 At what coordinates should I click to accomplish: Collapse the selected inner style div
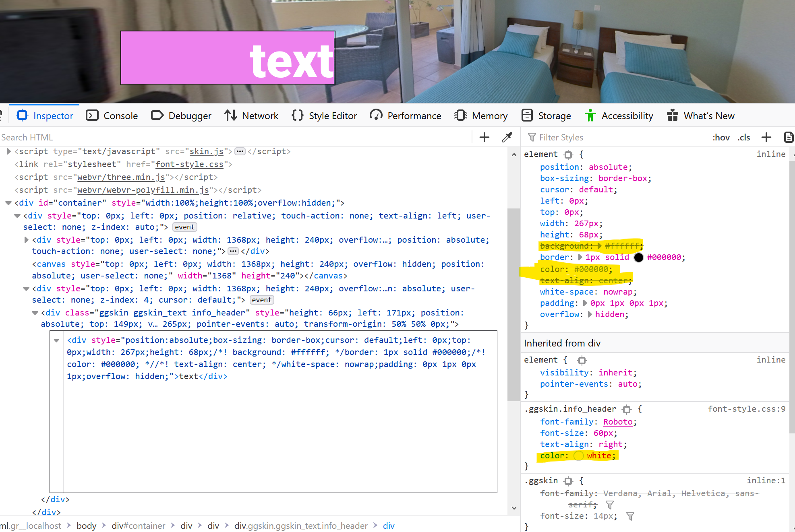pyautogui.click(x=56, y=340)
